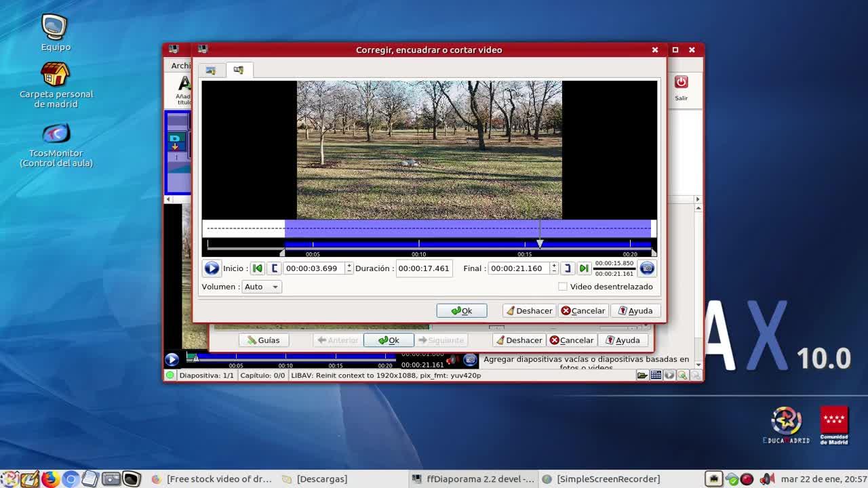
Task: Click the main preview timeline bar
Action: click(x=292, y=357)
